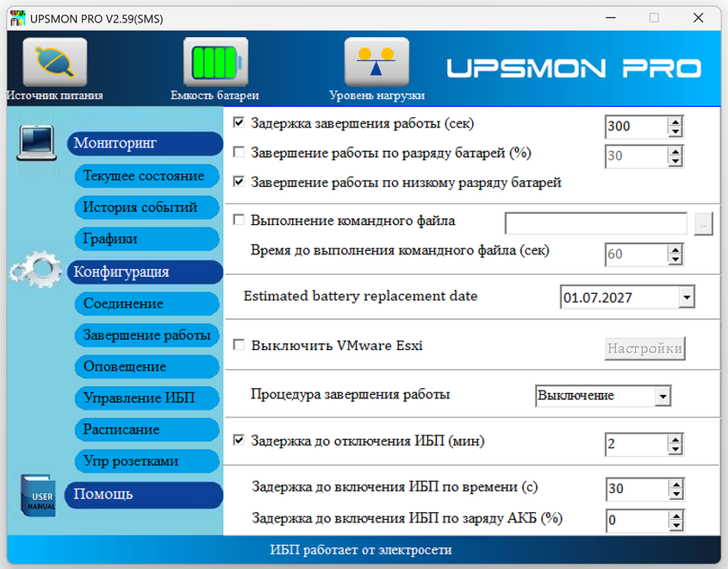Click the laptop monitoring icon

(37, 142)
